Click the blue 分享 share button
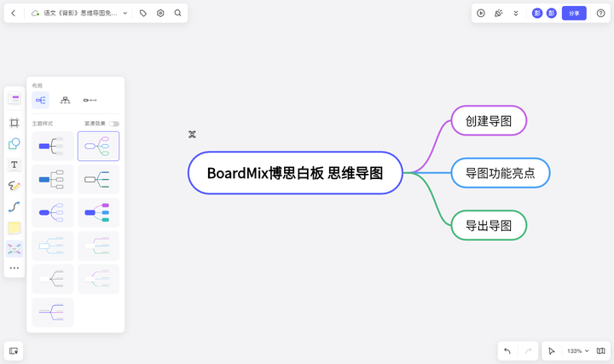 click(574, 14)
